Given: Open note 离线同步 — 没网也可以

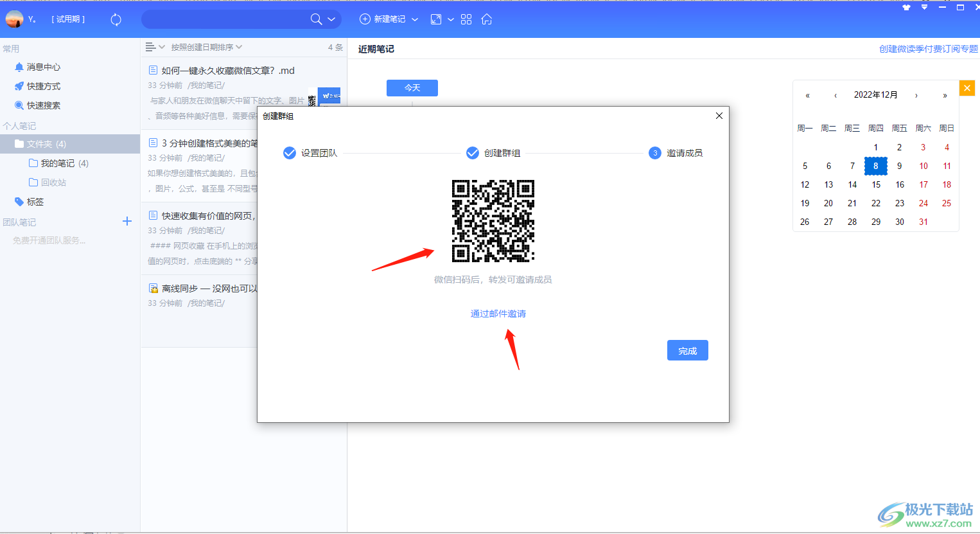Looking at the screenshot, I should click(x=209, y=289).
